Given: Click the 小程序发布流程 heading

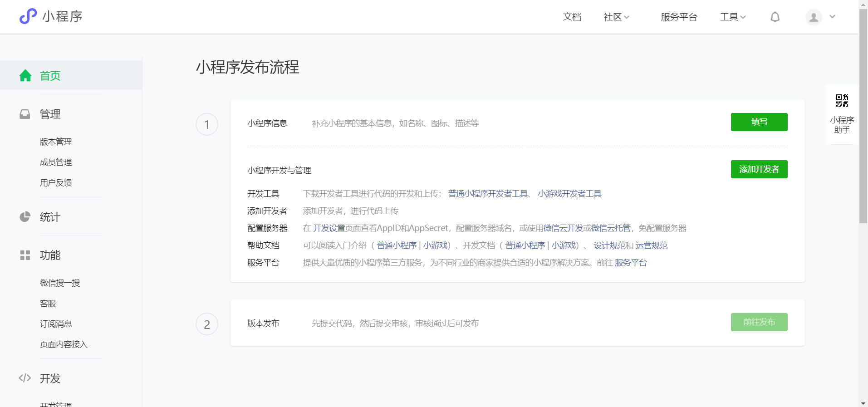Looking at the screenshot, I should (x=248, y=67).
